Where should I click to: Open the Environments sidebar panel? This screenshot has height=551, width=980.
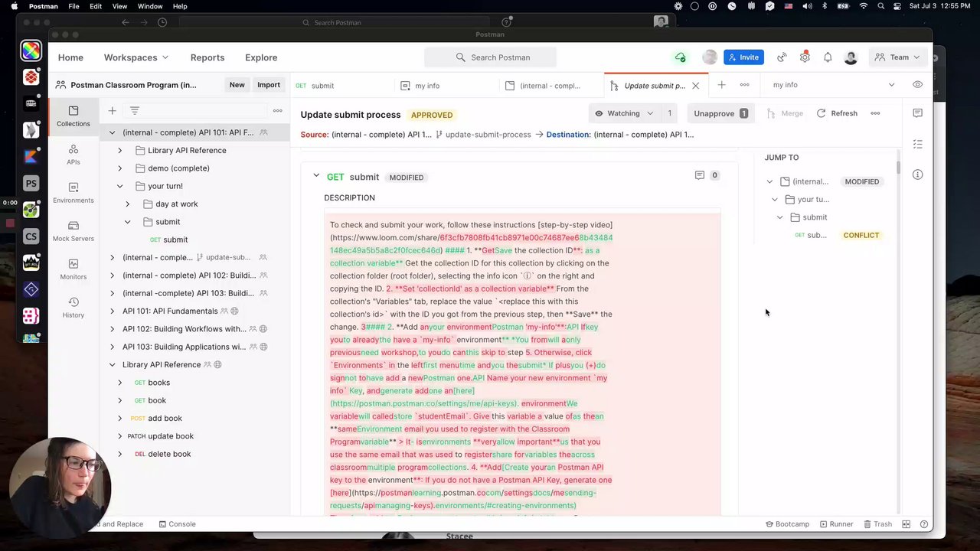[73, 193]
